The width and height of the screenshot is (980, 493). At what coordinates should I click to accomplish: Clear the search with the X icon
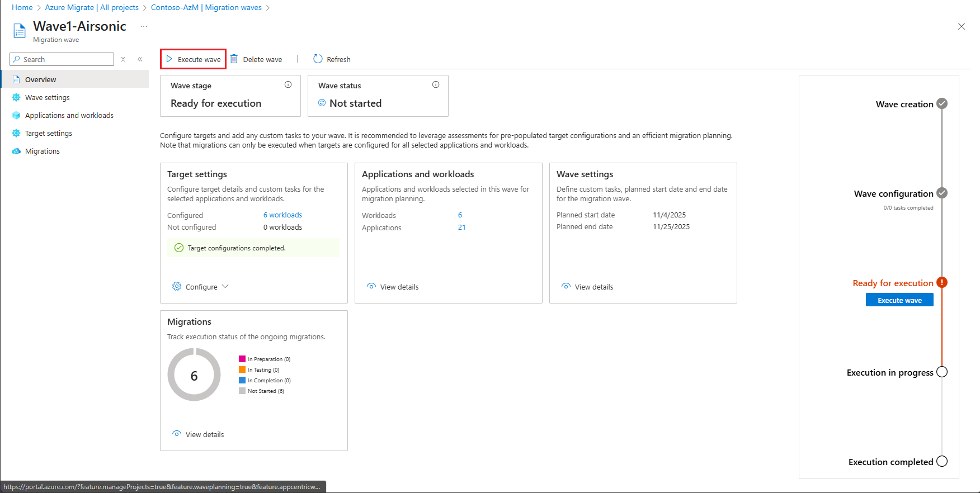tap(123, 59)
